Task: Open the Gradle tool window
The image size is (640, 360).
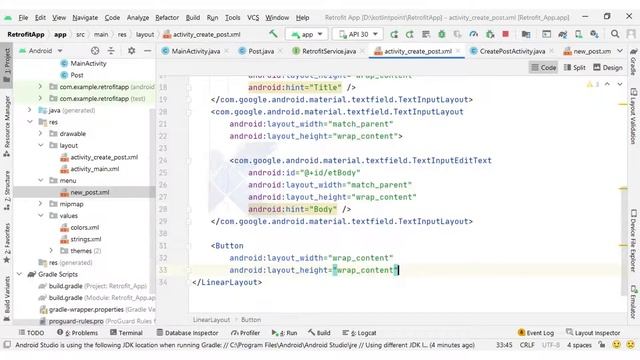Action: 633,62
